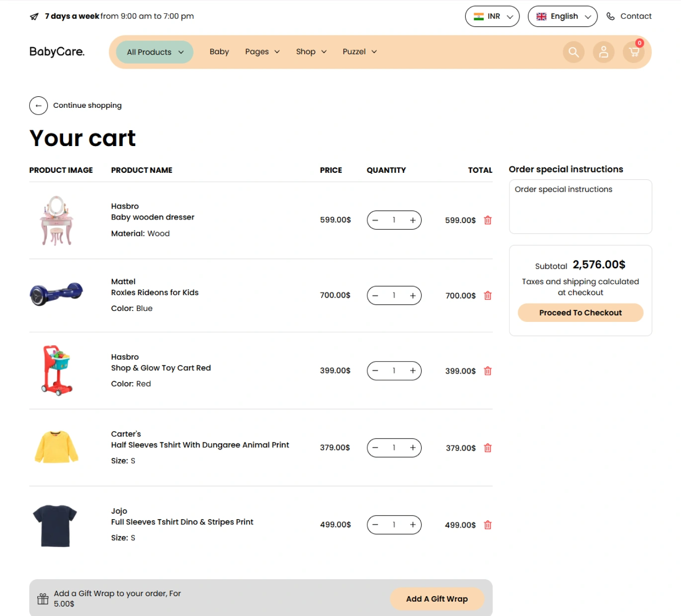
Task: Remove Shop & Glow Toy Cart Red
Action: tap(488, 371)
